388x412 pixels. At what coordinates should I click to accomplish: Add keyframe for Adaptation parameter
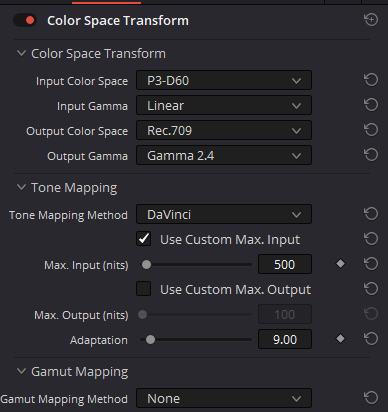340,339
